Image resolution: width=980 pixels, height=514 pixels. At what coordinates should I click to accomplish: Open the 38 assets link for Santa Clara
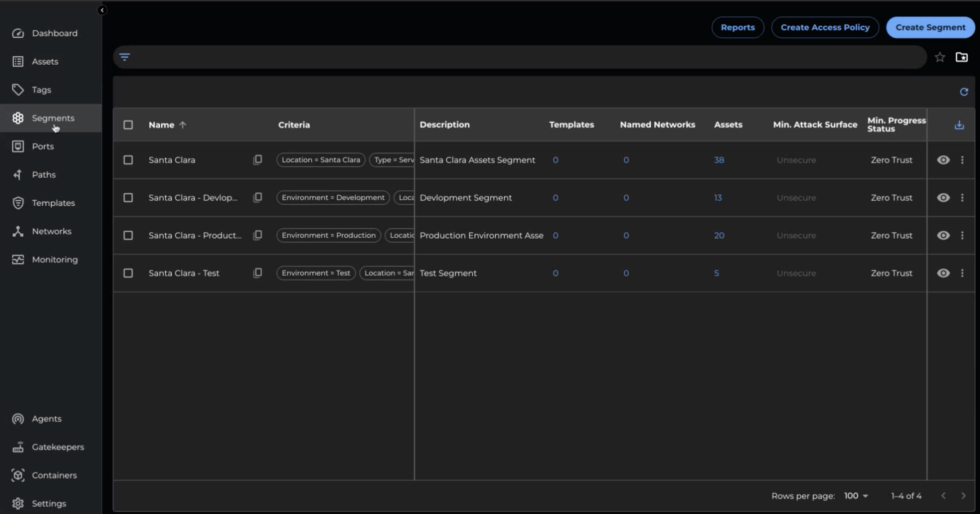click(x=719, y=160)
